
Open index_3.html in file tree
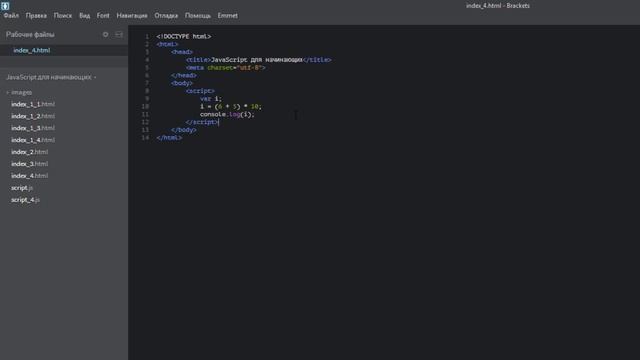click(x=29, y=164)
